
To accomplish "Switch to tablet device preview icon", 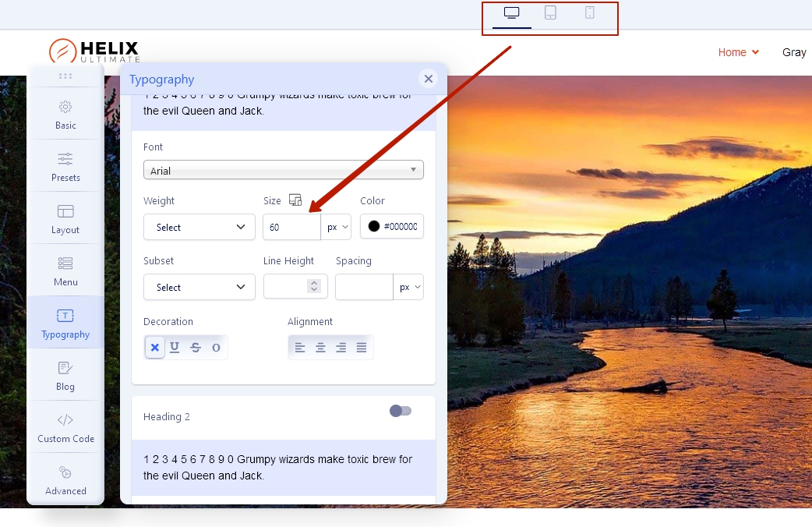I will pos(550,12).
